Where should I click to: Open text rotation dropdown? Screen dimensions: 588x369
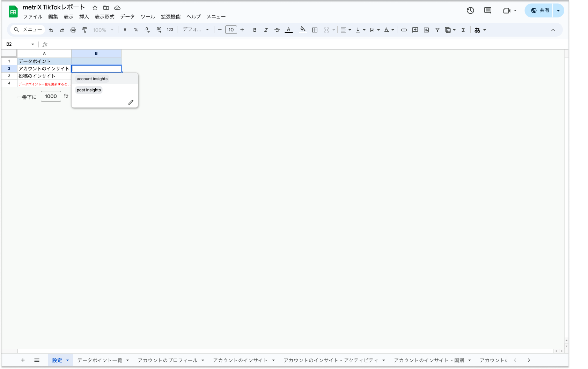(x=389, y=30)
